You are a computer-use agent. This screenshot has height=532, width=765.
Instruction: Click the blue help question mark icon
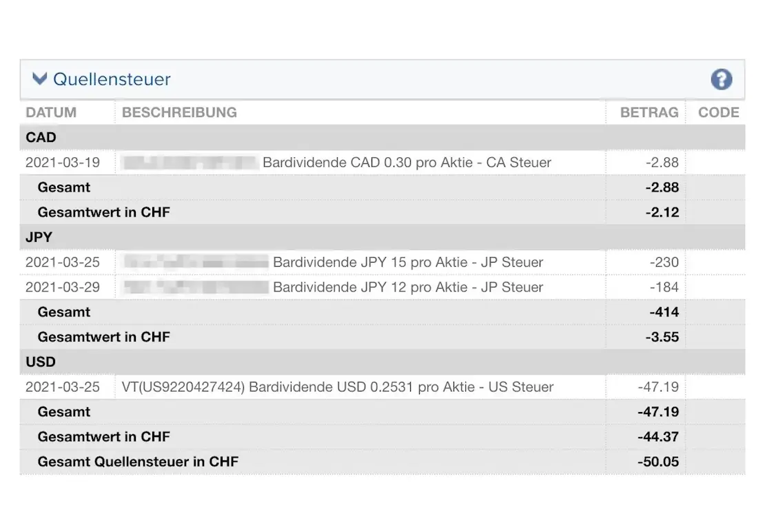[x=721, y=79]
